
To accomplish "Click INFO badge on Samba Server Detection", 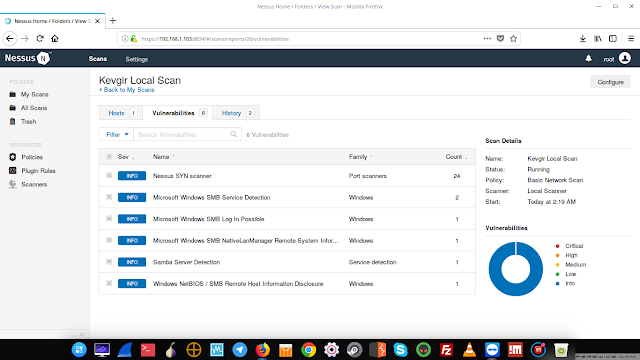I will pos(132,262).
